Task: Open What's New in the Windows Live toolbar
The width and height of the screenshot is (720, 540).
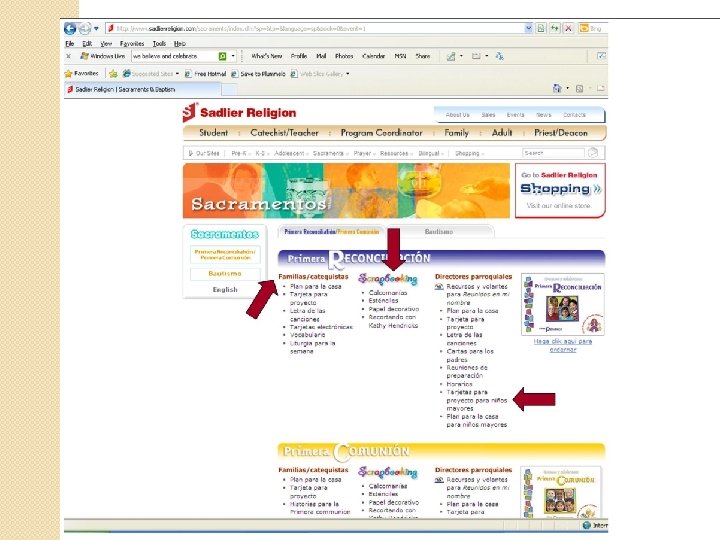Action: click(267, 56)
